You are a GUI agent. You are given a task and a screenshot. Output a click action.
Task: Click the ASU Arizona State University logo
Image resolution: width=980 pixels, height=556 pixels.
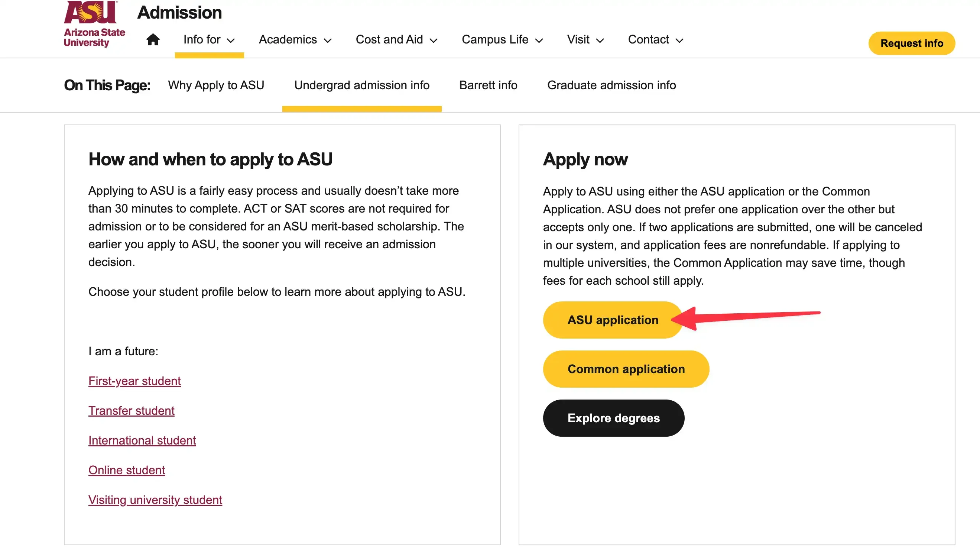tap(94, 25)
